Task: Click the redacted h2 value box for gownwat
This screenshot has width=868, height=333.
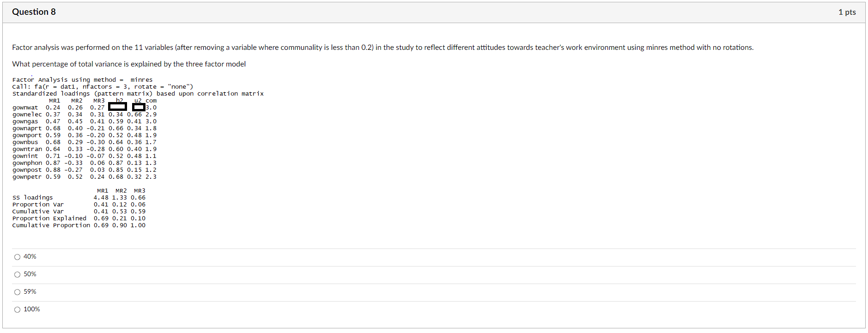Action: pyautogui.click(x=118, y=107)
